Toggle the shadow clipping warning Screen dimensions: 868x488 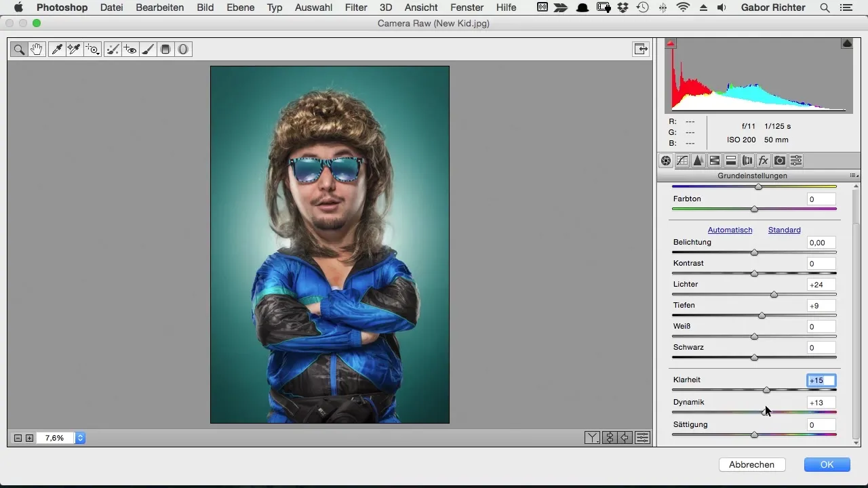671,43
